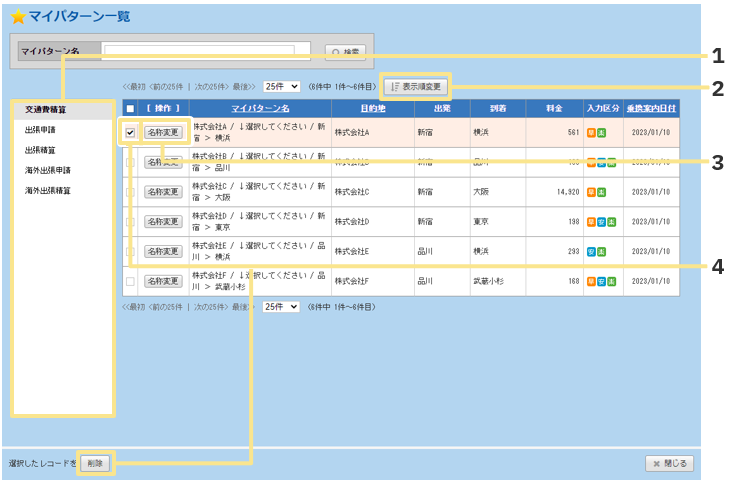Select 海外出張申請 in the left menu

tap(48, 170)
